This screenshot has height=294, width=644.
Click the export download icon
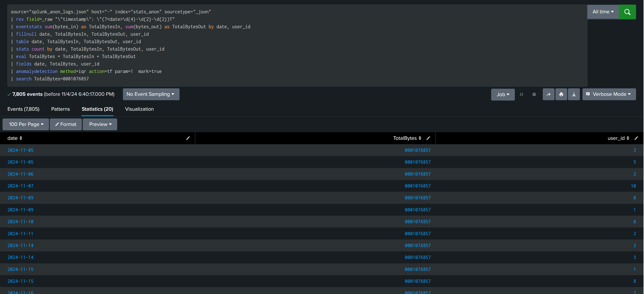coord(574,94)
